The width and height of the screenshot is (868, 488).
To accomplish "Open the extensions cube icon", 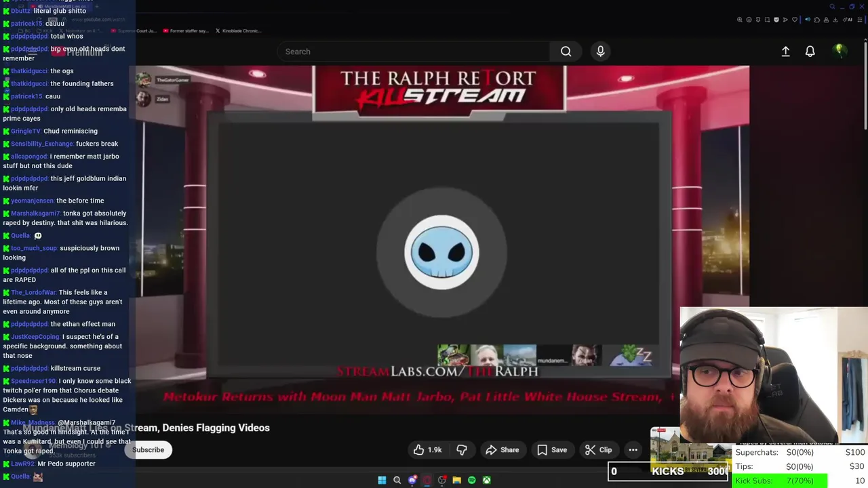I will pos(817,20).
